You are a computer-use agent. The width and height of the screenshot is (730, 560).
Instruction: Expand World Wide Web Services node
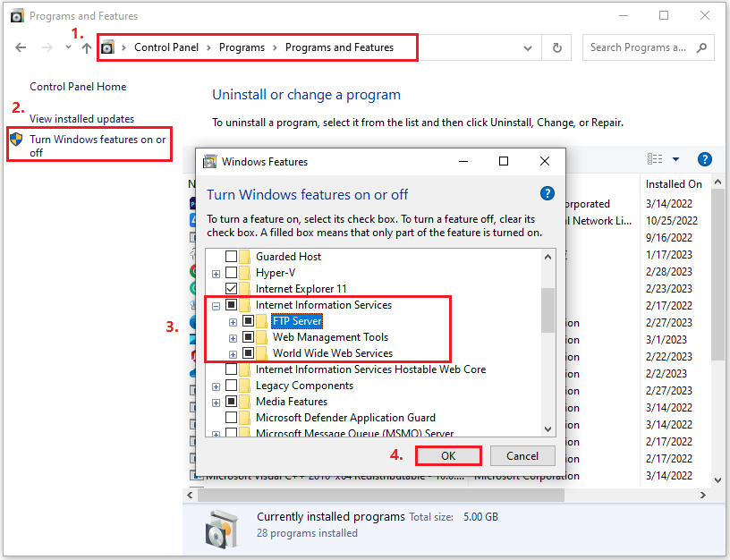click(233, 355)
